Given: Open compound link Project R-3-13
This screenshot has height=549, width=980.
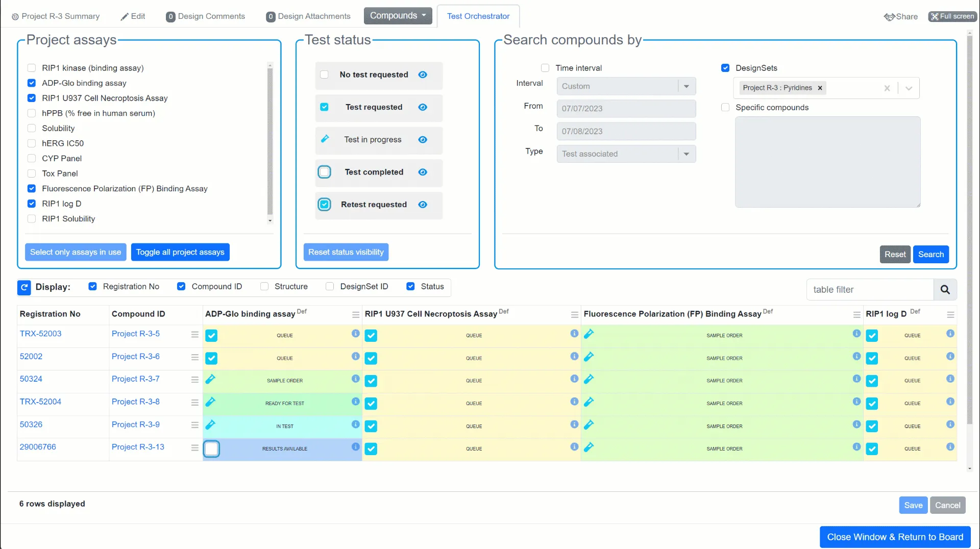Looking at the screenshot, I should [138, 447].
